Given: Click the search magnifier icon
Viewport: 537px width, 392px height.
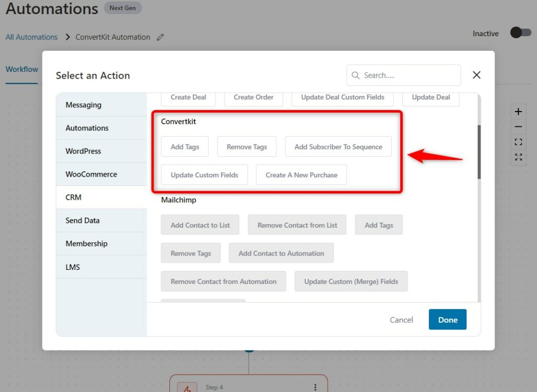Looking at the screenshot, I should pyautogui.click(x=356, y=75).
